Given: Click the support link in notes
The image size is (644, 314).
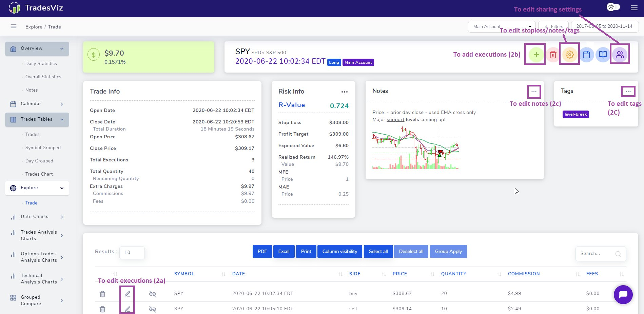Looking at the screenshot, I should coord(395,119).
